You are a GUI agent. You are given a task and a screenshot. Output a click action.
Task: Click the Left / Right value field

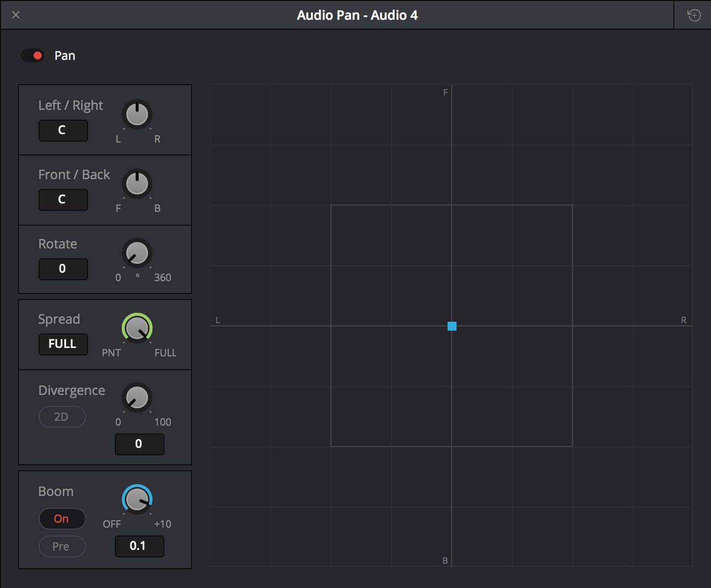coord(63,130)
